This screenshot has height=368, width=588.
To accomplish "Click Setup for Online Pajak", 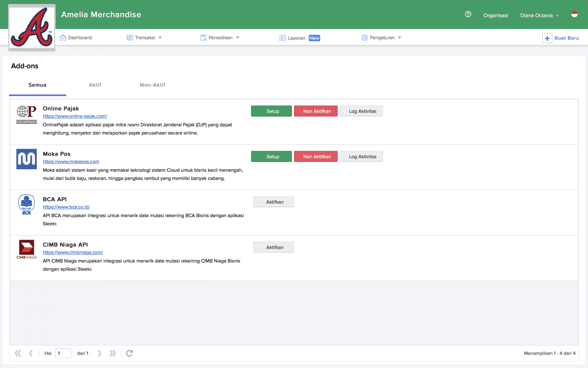I will (x=272, y=111).
